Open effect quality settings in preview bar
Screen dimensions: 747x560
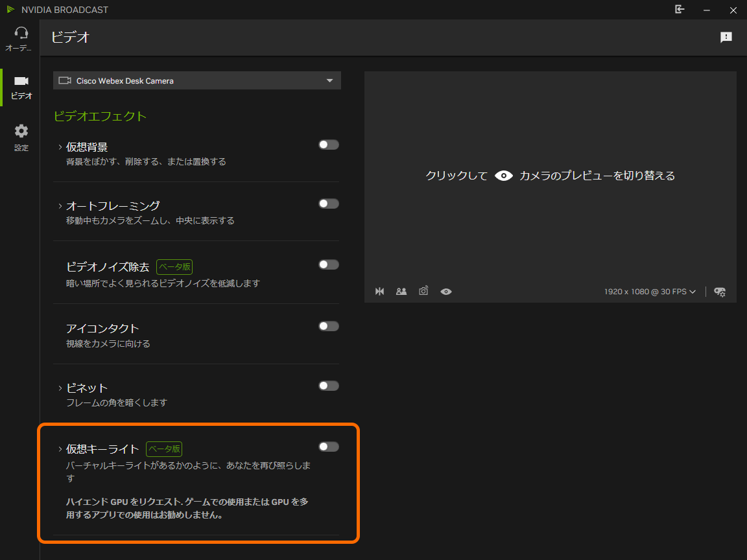point(719,292)
